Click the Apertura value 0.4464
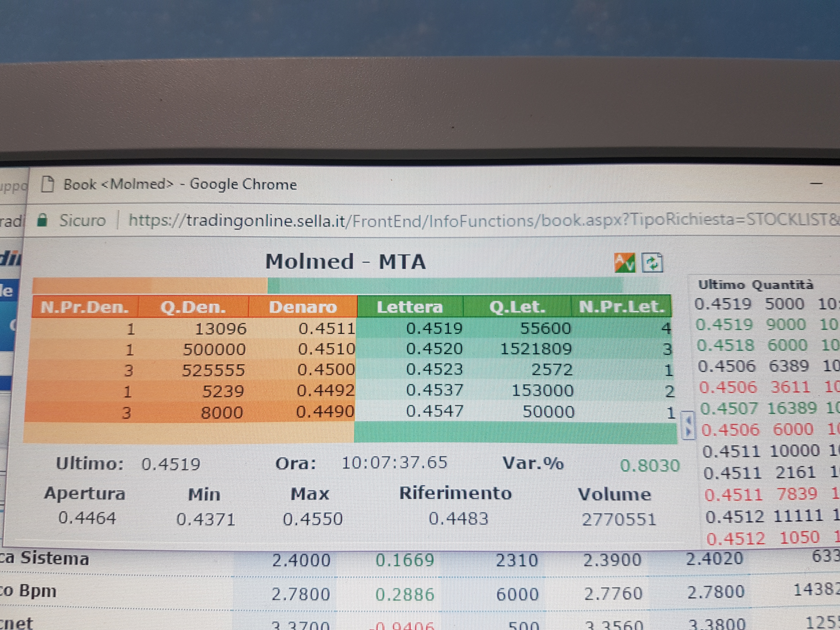 tap(87, 518)
